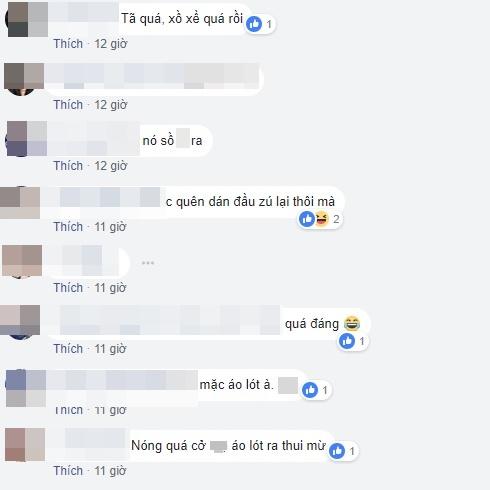Click the laughing emoji after "quá đáng"
The height and width of the screenshot is (490, 490).
coord(352,323)
